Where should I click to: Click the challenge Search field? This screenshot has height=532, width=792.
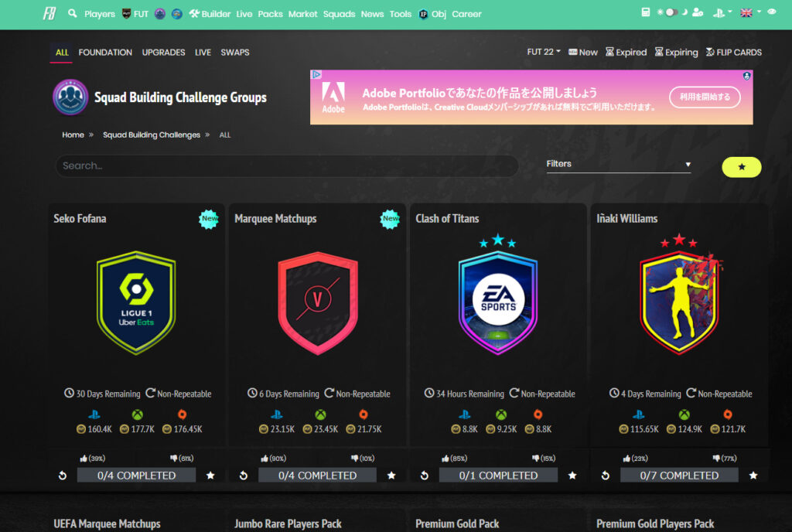coord(287,165)
